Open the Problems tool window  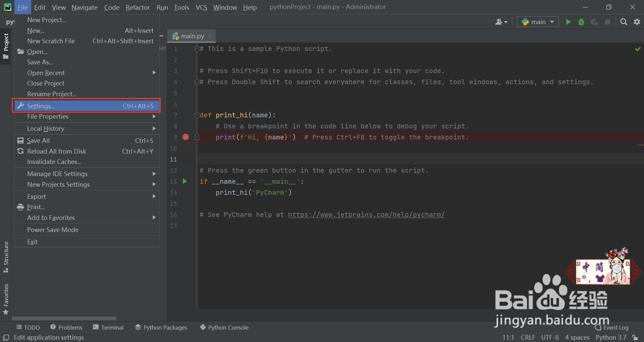(66, 328)
